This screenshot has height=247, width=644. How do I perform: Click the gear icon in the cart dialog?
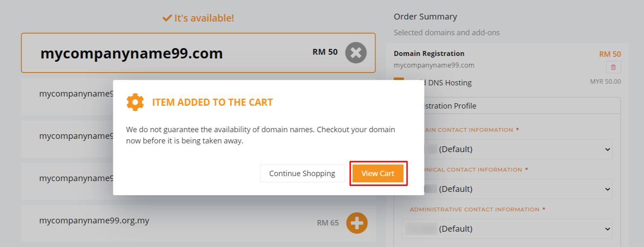tap(135, 102)
